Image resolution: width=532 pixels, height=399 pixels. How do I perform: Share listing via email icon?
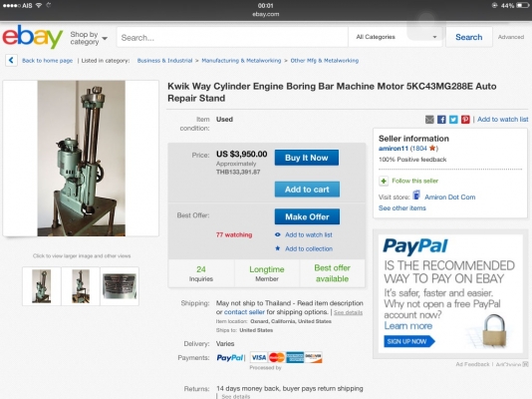coord(429,120)
